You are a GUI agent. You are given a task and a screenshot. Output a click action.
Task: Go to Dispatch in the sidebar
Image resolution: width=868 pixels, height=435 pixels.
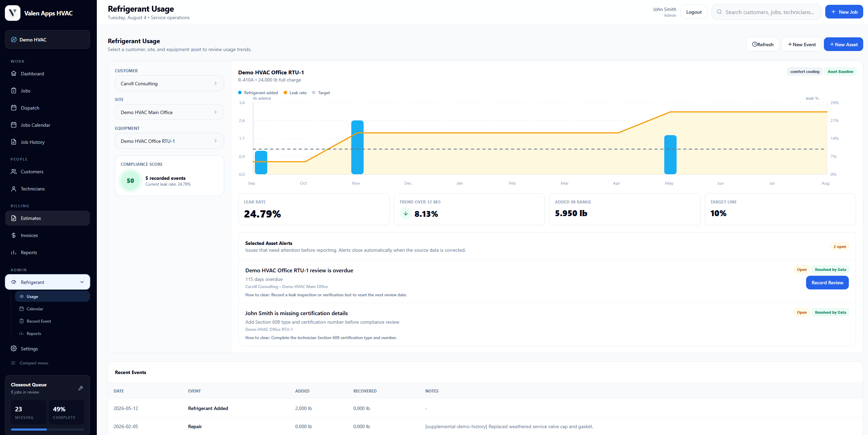48,108
